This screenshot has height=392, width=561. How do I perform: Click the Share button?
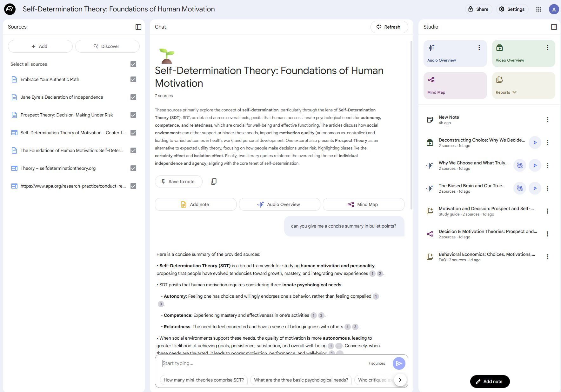pyautogui.click(x=478, y=9)
